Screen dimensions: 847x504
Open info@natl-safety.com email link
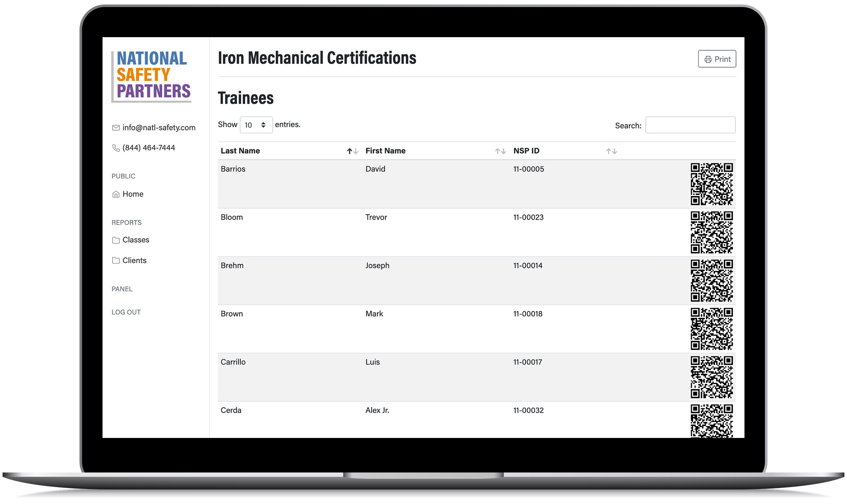(x=159, y=128)
